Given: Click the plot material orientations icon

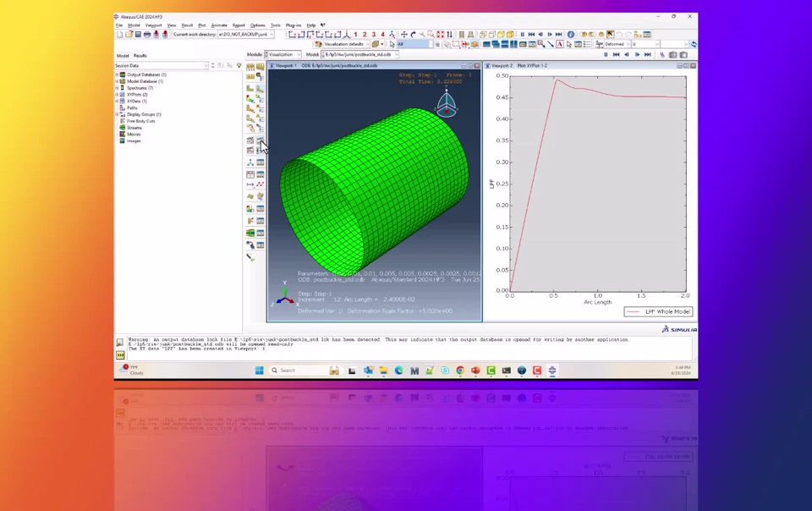Looking at the screenshot, I should 250,118.
